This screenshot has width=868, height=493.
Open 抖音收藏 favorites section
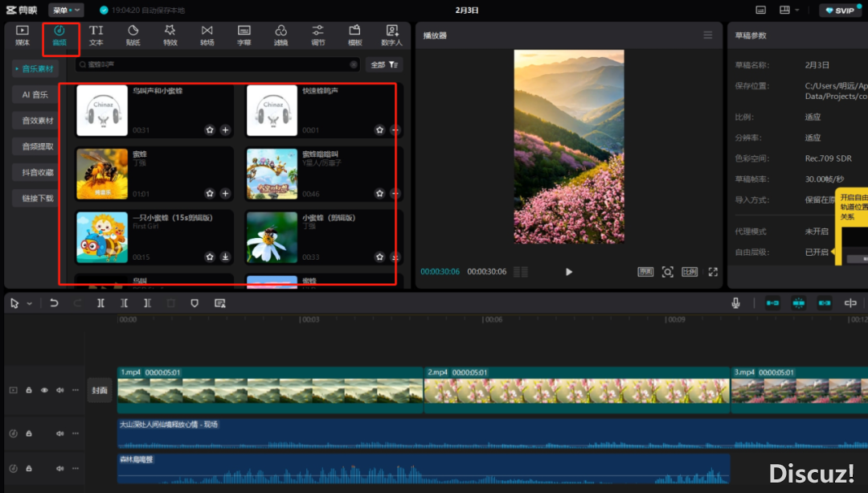(x=35, y=172)
